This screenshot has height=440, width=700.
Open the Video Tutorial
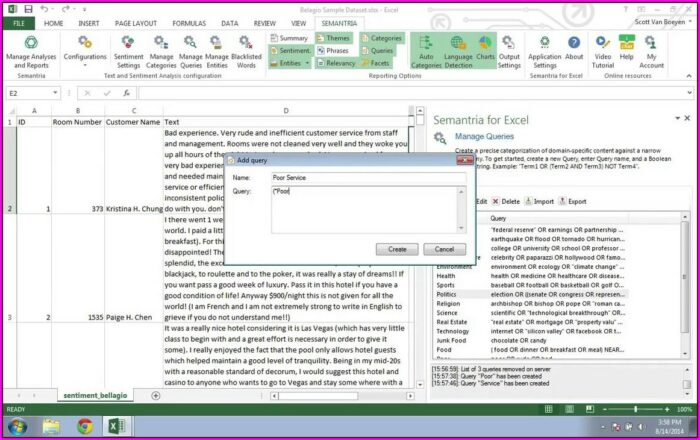click(603, 53)
